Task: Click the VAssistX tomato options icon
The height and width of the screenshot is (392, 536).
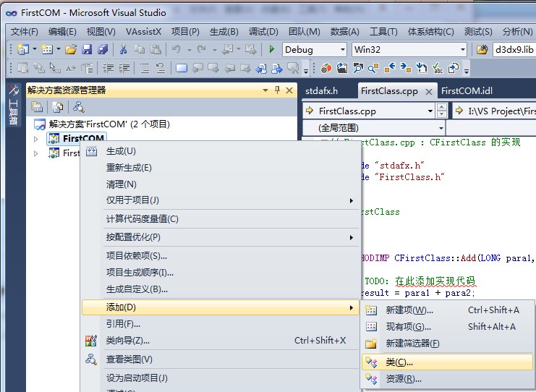Action: point(326,69)
